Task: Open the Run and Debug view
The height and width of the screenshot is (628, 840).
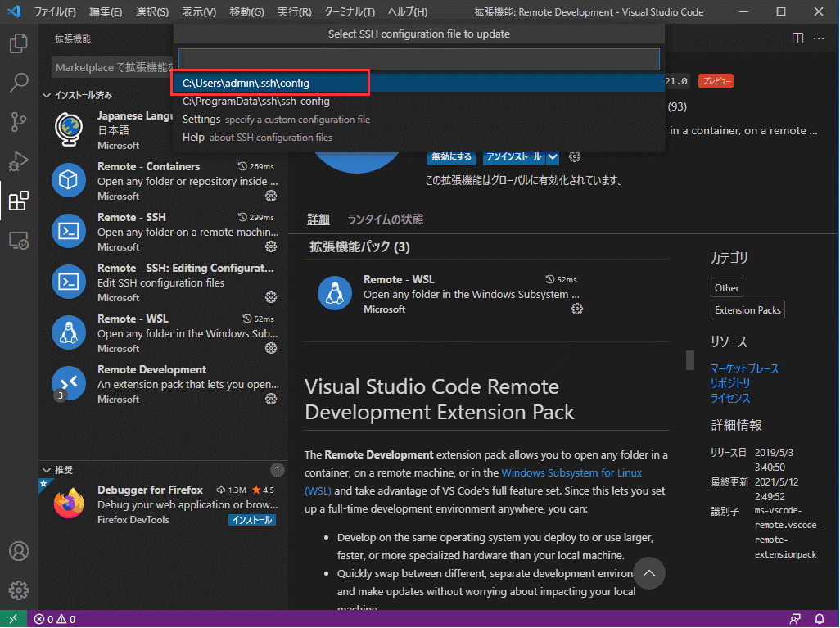Action: point(19,161)
